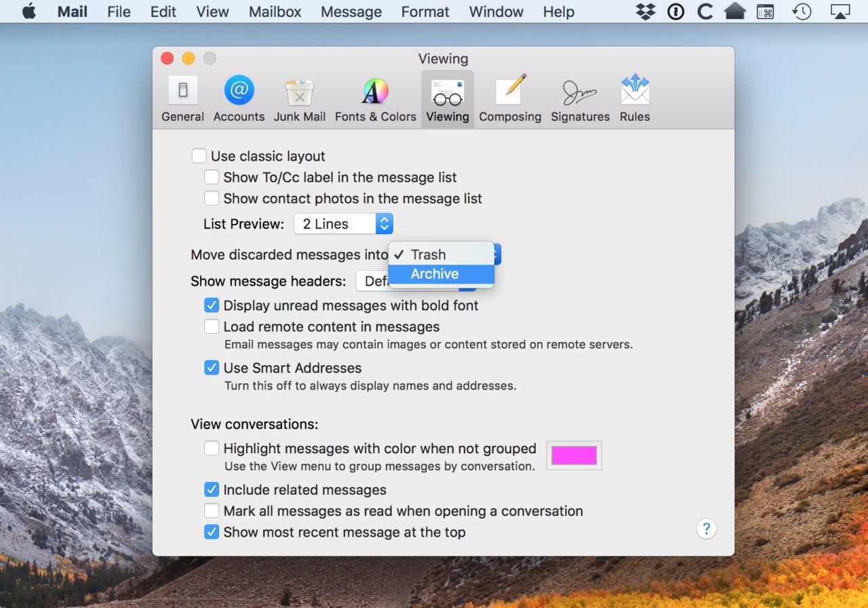Open the Message menu
This screenshot has width=868, height=608.
351,12
